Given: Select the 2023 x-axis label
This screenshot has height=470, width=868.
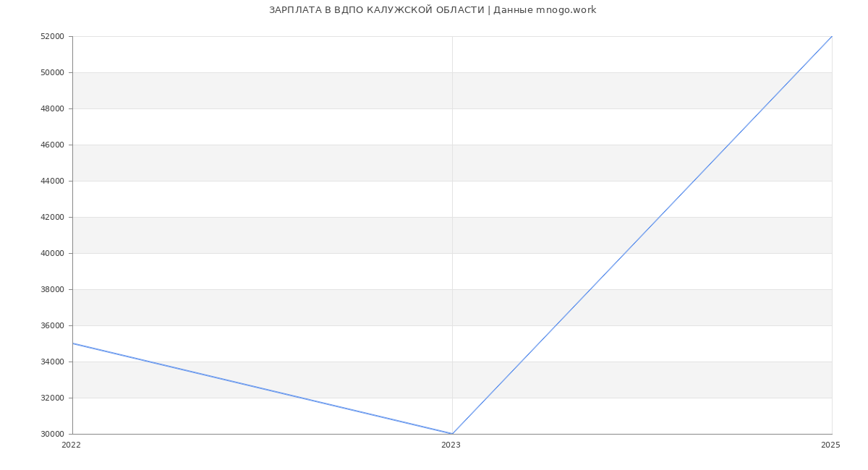Looking at the screenshot, I should (x=451, y=445).
